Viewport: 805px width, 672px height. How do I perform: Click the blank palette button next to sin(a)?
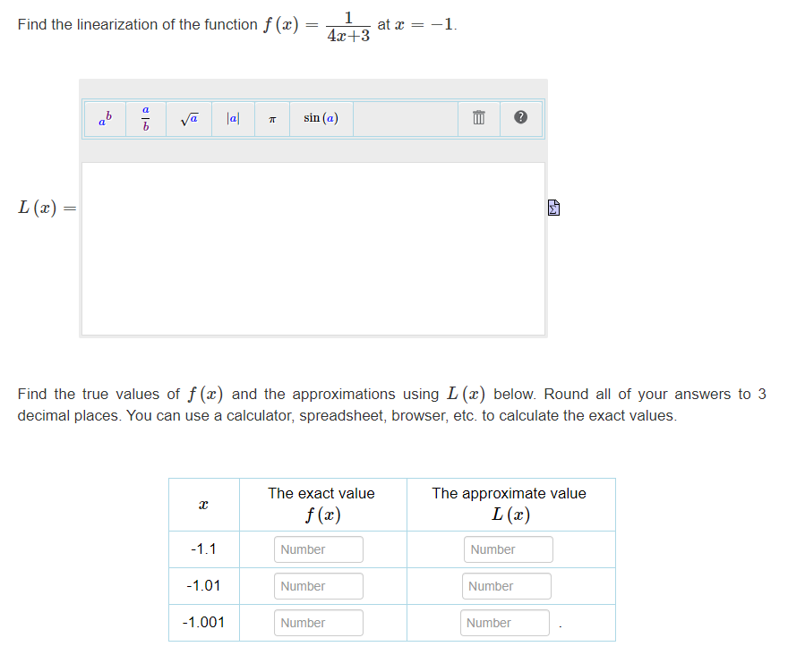click(x=406, y=117)
